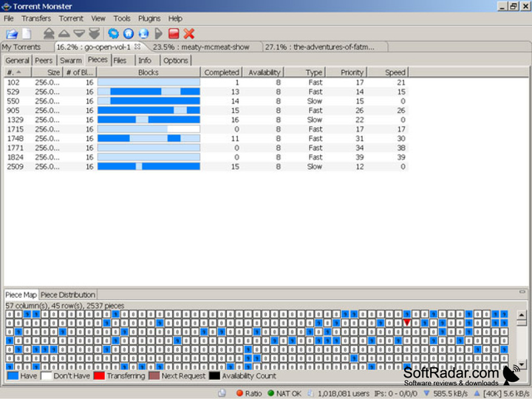Click the blue globe toolbar icon
Image resolution: width=532 pixels, height=399 pixels.
pyautogui.click(x=144, y=33)
